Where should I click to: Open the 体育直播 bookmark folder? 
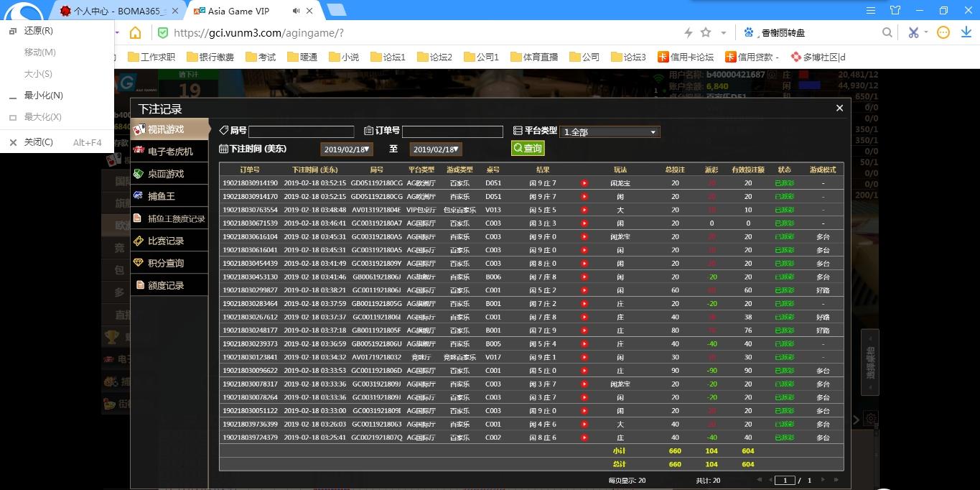[x=533, y=57]
